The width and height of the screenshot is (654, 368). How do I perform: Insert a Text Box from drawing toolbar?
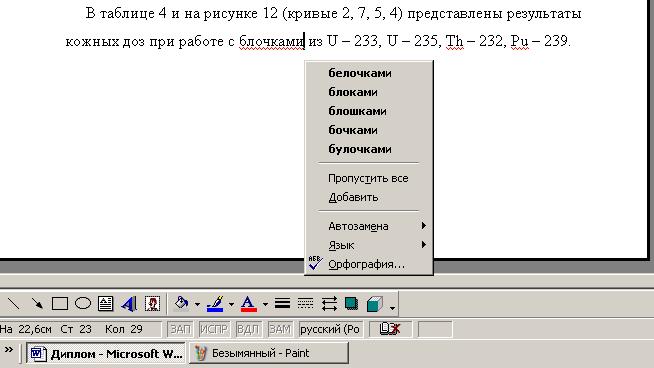coord(106,303)
